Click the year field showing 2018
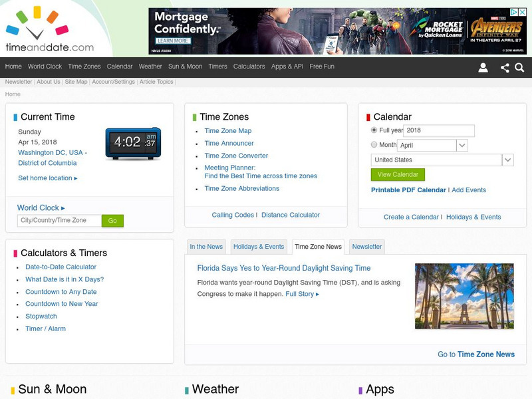The image size is (532, 399). click(439, 130)
